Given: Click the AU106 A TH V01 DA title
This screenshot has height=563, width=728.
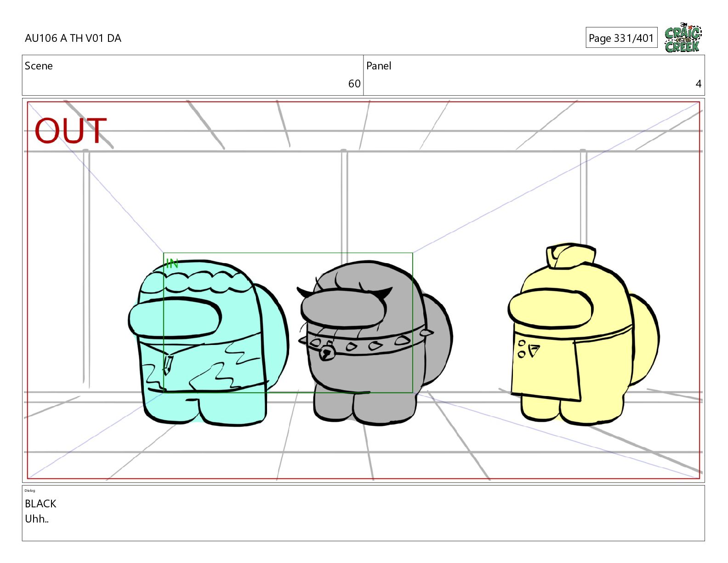Looking at the screenshot, I should pos(73,38).
